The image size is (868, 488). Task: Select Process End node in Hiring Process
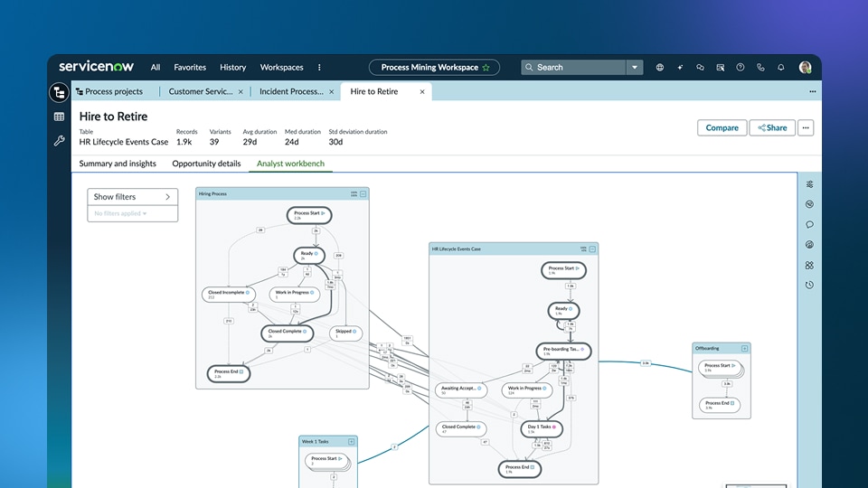(229, 373)
